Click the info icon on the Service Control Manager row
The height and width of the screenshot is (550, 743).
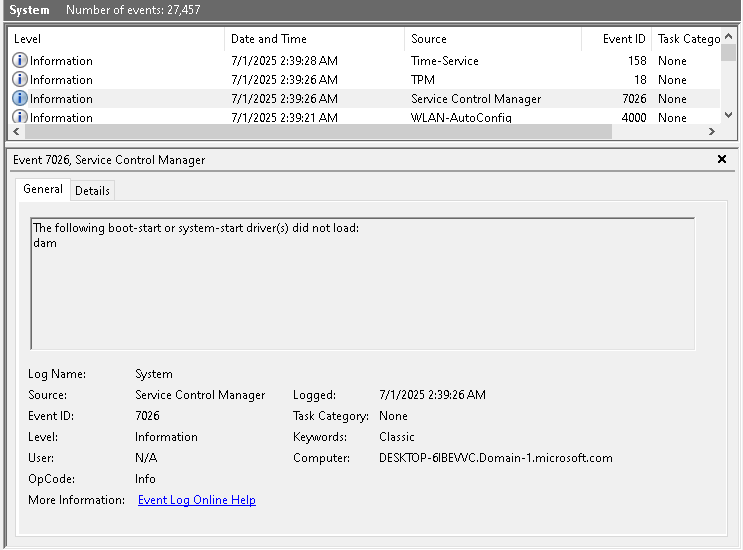point(19,99)
